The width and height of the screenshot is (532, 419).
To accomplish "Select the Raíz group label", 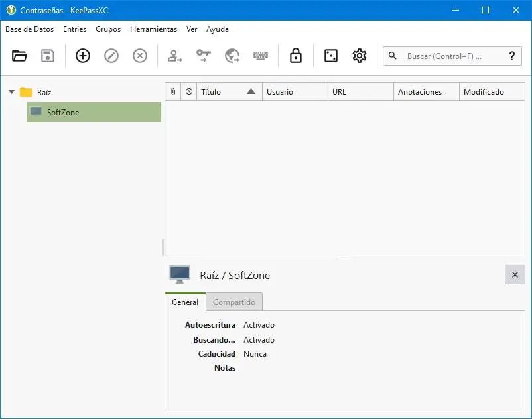I will click(44, 93).
